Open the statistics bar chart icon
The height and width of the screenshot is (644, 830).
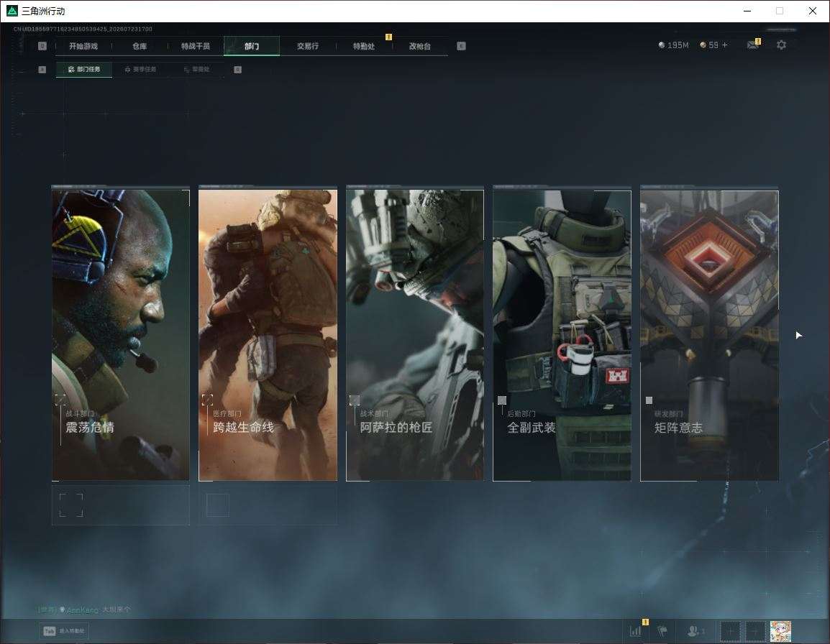click(635, 631)
